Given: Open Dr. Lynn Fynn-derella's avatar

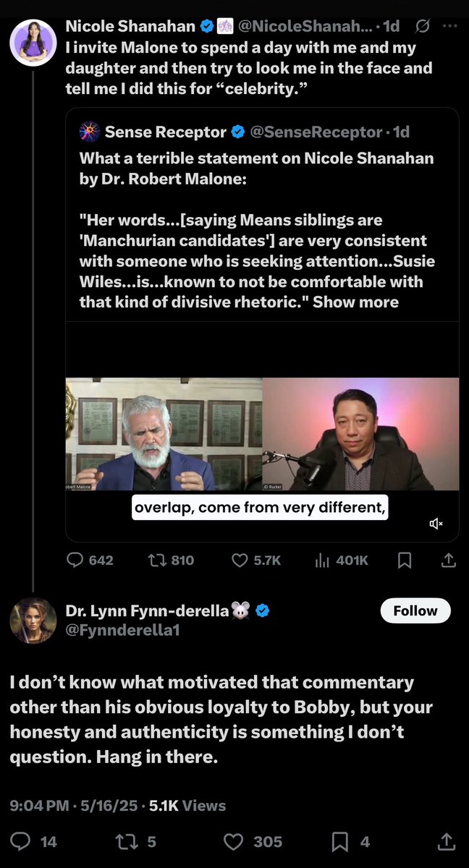Looking at the screenshot, I should (33, 621).
